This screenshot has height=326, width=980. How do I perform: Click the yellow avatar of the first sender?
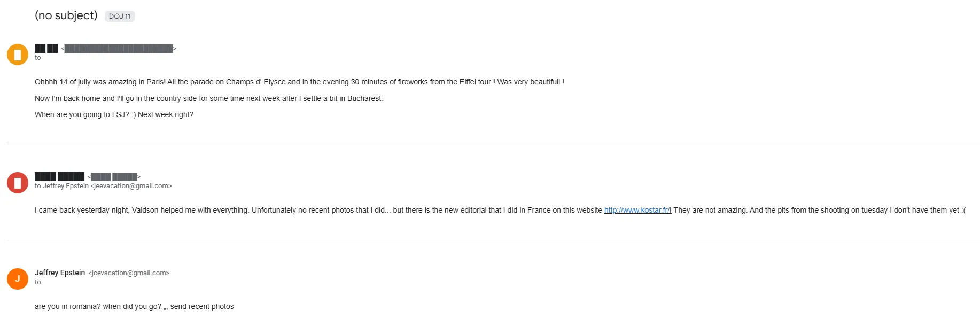[x=18, y=55]
